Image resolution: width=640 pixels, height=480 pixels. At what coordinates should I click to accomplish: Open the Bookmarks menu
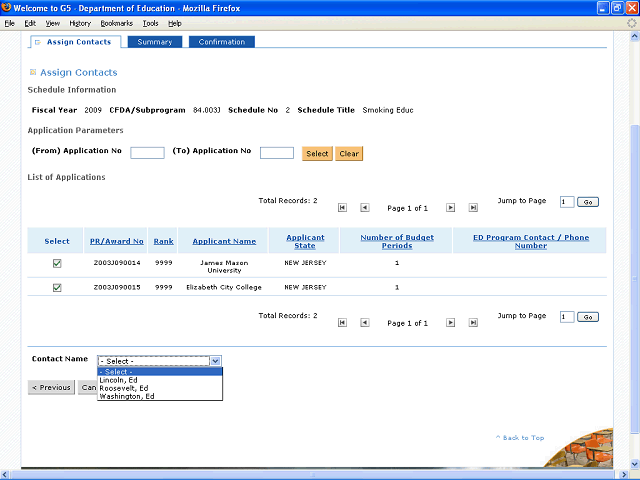tap(117, 23)
